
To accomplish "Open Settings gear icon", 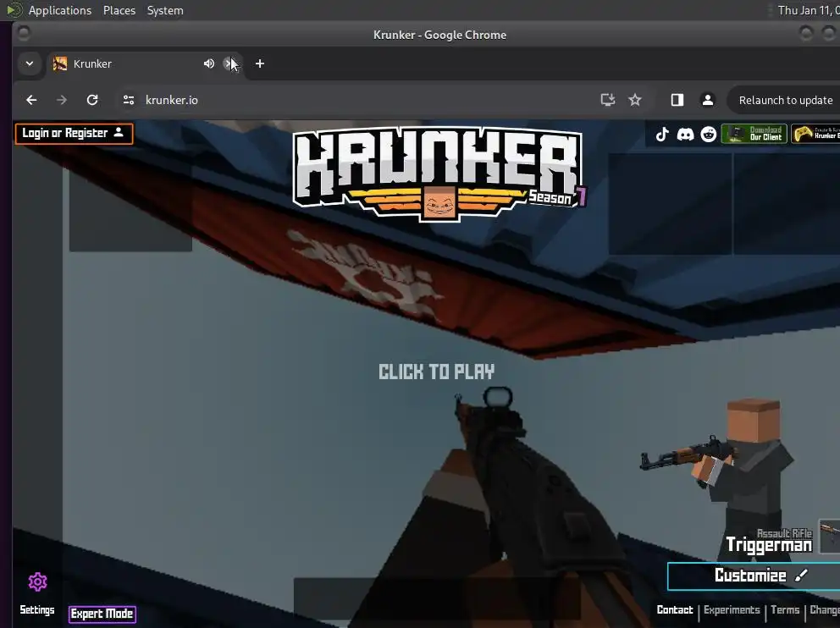I will 37,581.
